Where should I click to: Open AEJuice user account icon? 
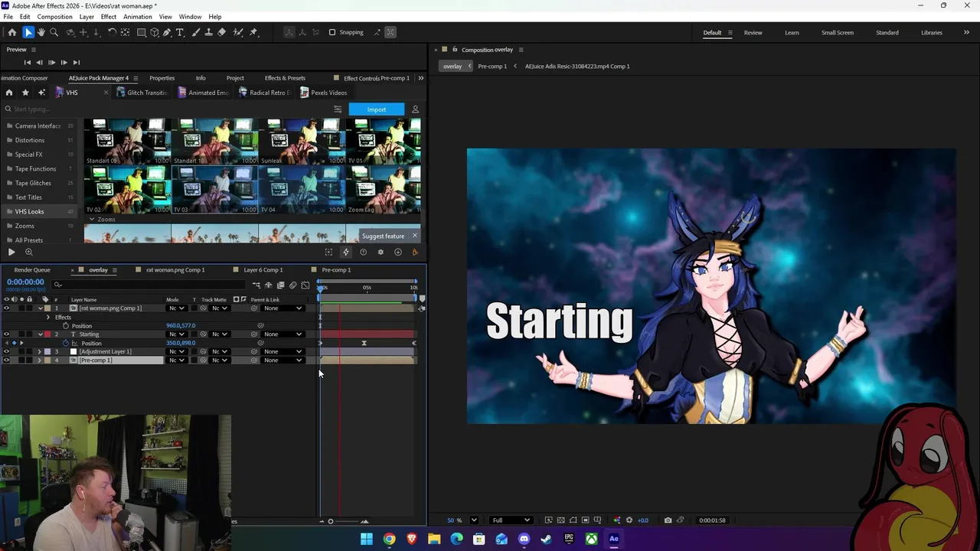point(415,109)
